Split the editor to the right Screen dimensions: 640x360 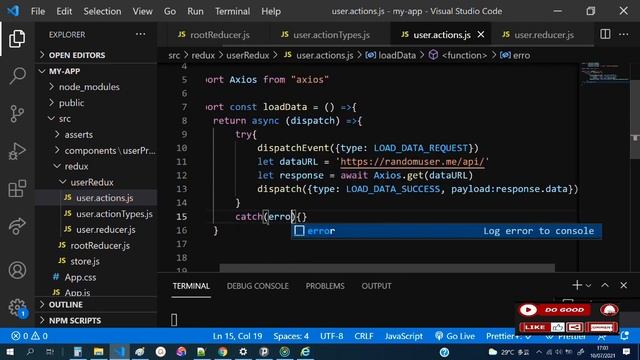tap(605, 35)
